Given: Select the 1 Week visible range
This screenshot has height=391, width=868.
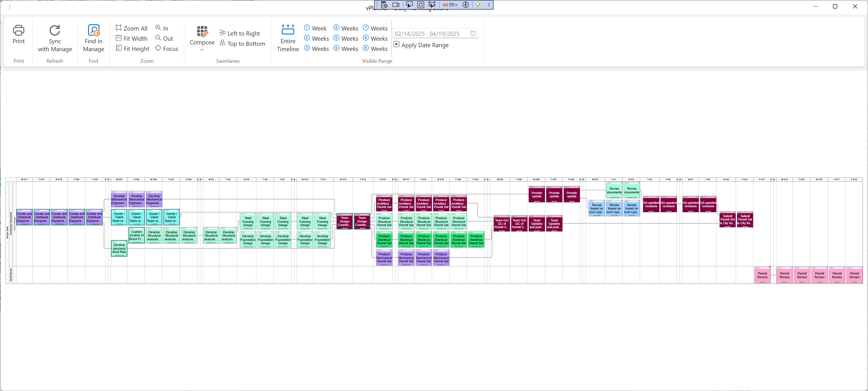Looking at the screenshot, I should point(315,28).
